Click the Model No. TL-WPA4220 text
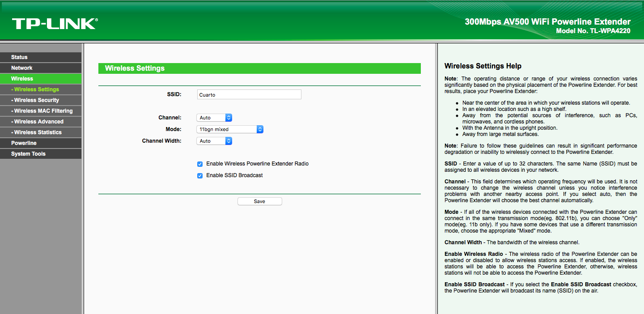Screen dimensions: 644x314 (593, 31)
